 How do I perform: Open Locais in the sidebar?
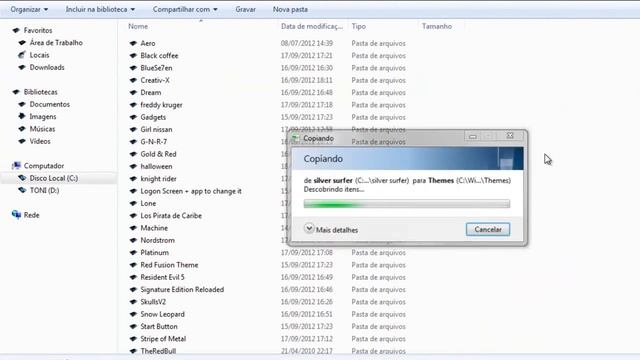(39, 55)
